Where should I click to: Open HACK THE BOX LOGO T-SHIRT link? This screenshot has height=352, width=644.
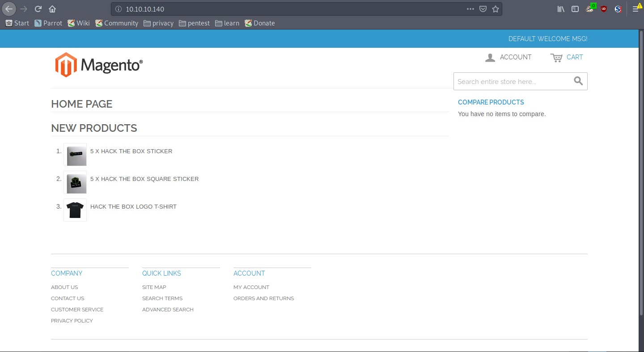tap(133, 206)
